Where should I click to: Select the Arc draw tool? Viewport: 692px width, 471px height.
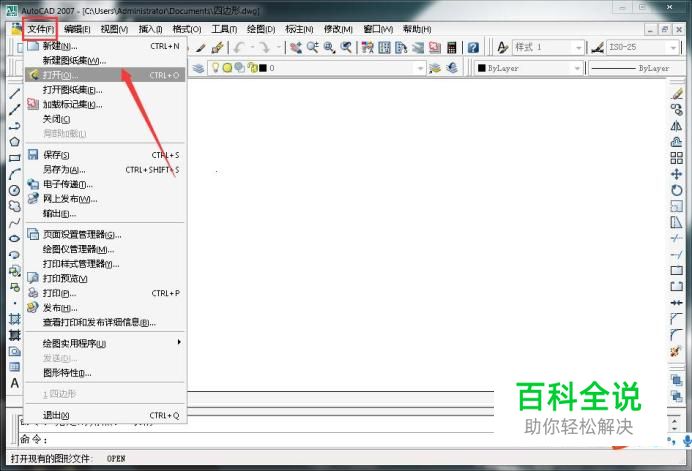pos(15,174)
